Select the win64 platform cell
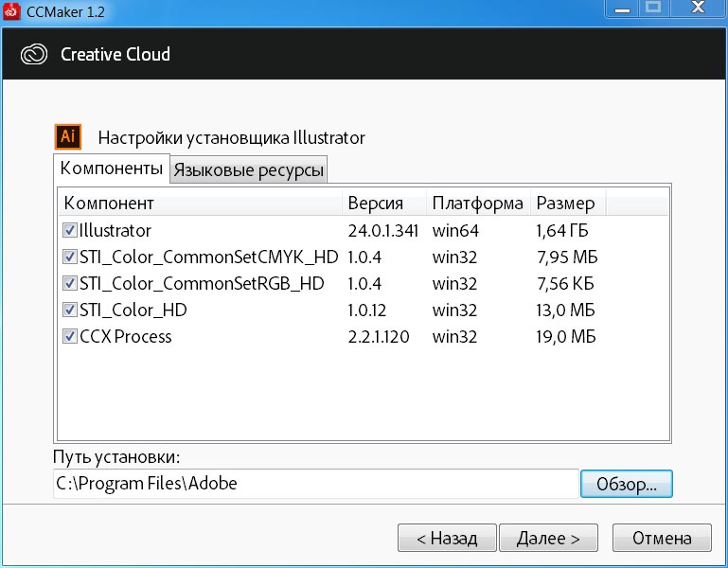Image resolution: width=728 pixels, height=568 pixels. coord(455,230)
